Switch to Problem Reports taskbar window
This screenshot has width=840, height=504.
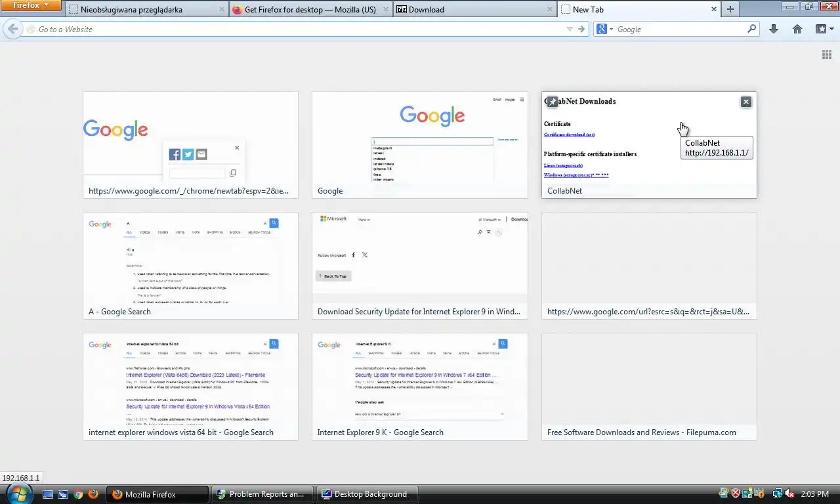263,494
